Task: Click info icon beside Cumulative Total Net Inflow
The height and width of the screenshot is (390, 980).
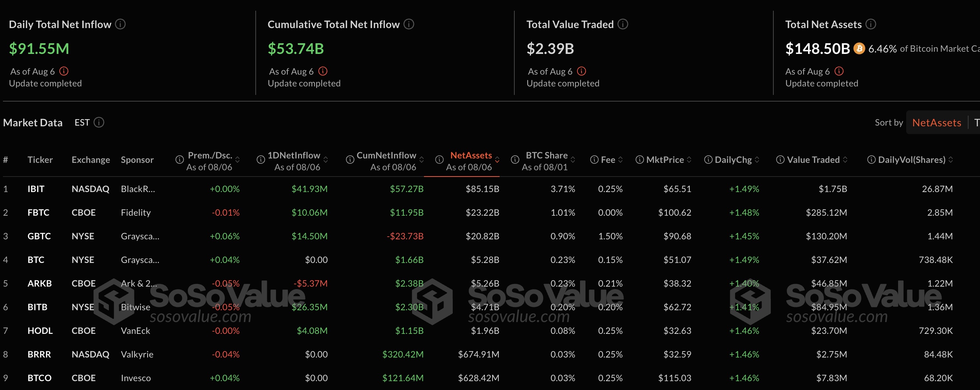Action: 408,24
